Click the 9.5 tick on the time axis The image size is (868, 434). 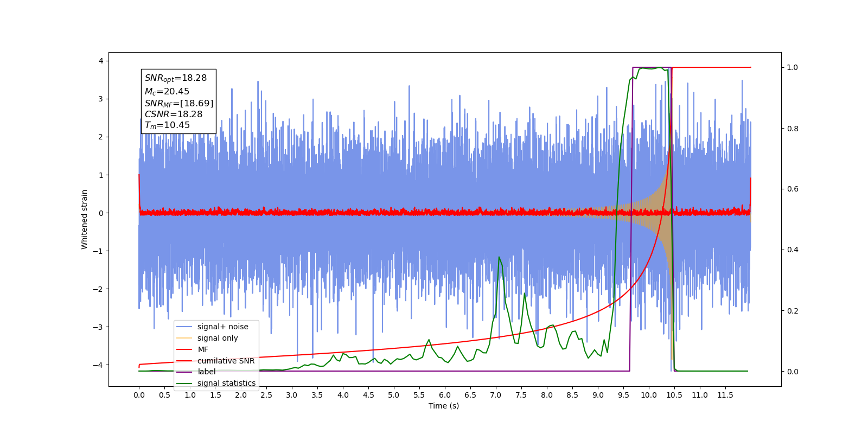[x=623, y=395]
